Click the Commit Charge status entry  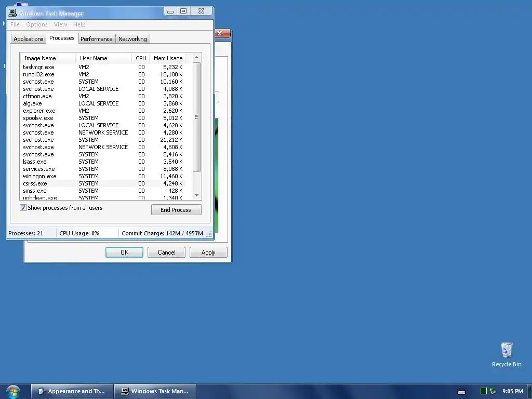pyautogui.click(x=162, y=233)
